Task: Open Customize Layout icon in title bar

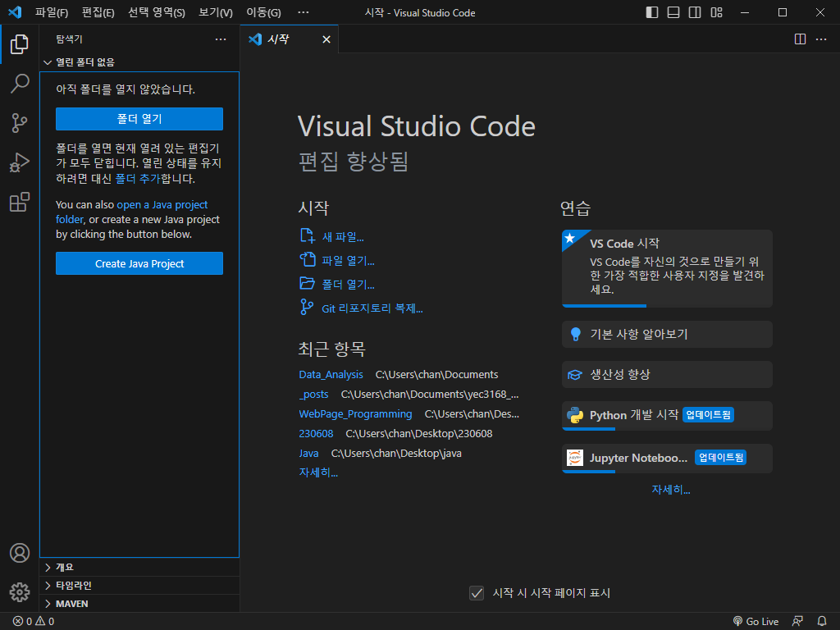Action: (x=717, y=12)
